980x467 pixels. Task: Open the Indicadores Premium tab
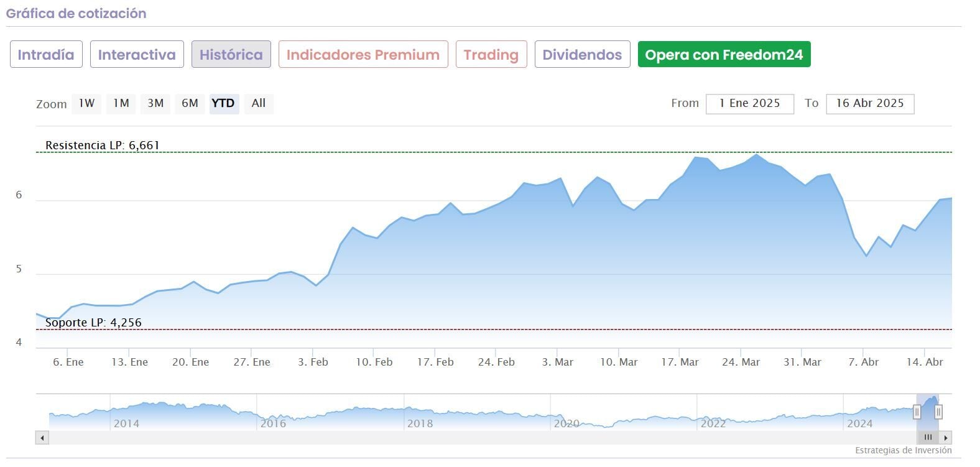tap(363, 55)
